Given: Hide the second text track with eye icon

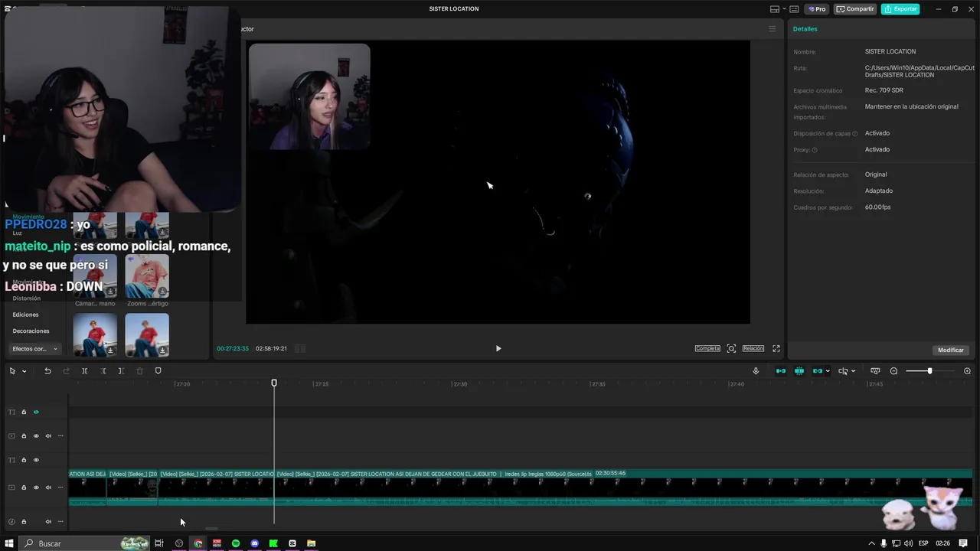Looking at the screenshot, I should coord(36,460).
